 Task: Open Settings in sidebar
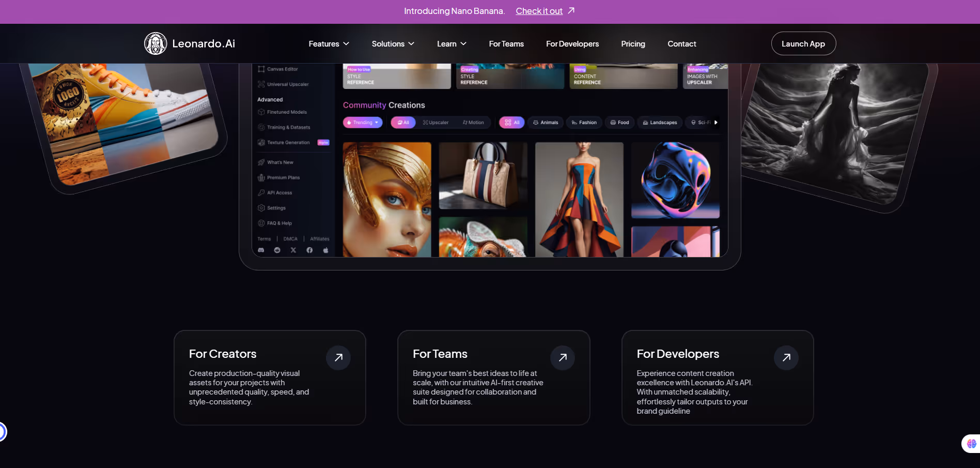[x=272, y=208]
